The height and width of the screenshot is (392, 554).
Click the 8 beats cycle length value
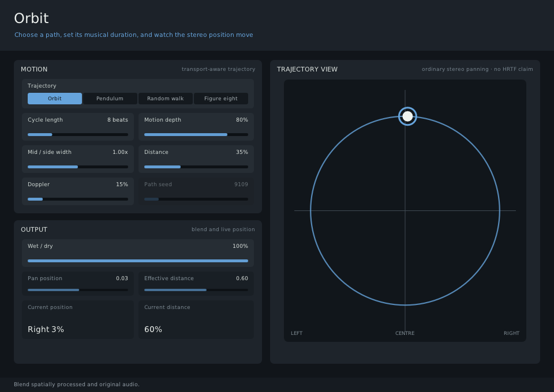pyautogui.click(x=118, y=120)
